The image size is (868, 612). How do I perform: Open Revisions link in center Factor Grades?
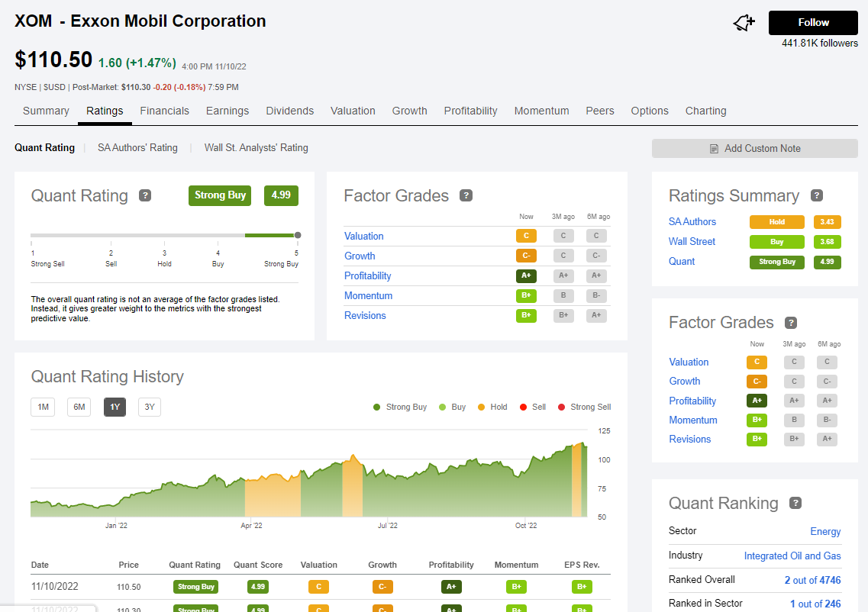365,316
